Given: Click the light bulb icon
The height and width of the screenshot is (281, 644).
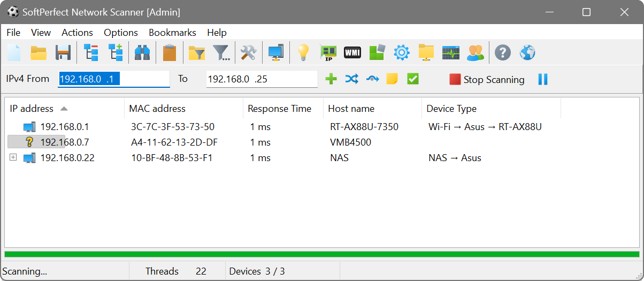Looking at the screenshot, I should click(303, 52).
